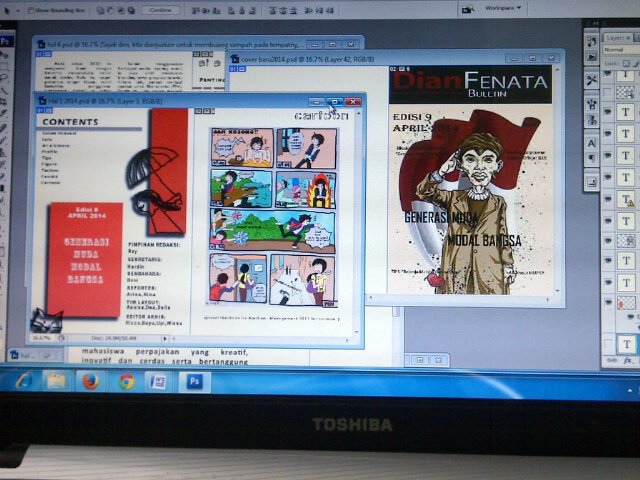
Task: Click the Ps logo atop the toolbox
Action: click(6, 41)
